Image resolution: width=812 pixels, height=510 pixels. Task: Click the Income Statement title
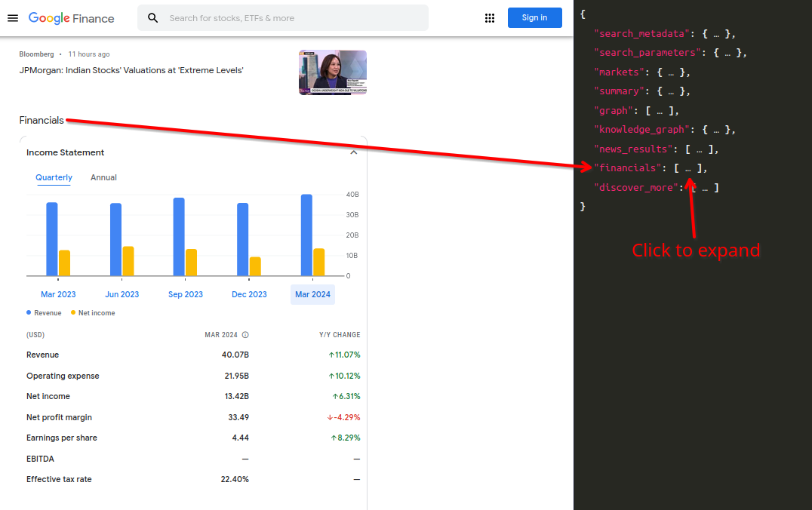65,152
